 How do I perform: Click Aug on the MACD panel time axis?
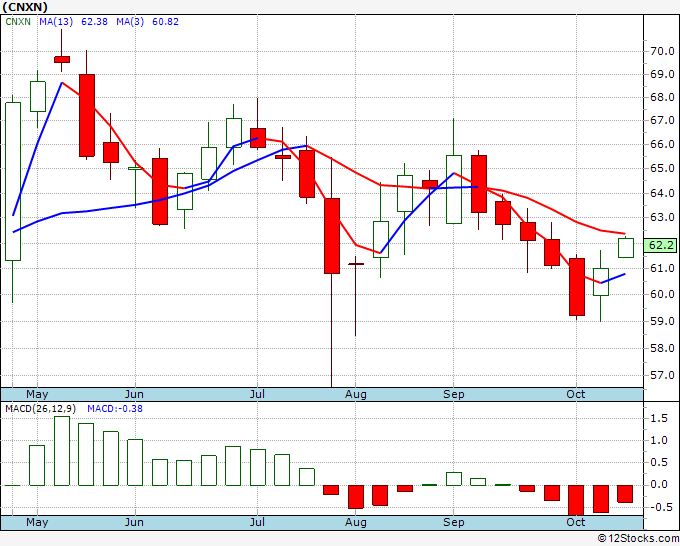pos(356,522)
